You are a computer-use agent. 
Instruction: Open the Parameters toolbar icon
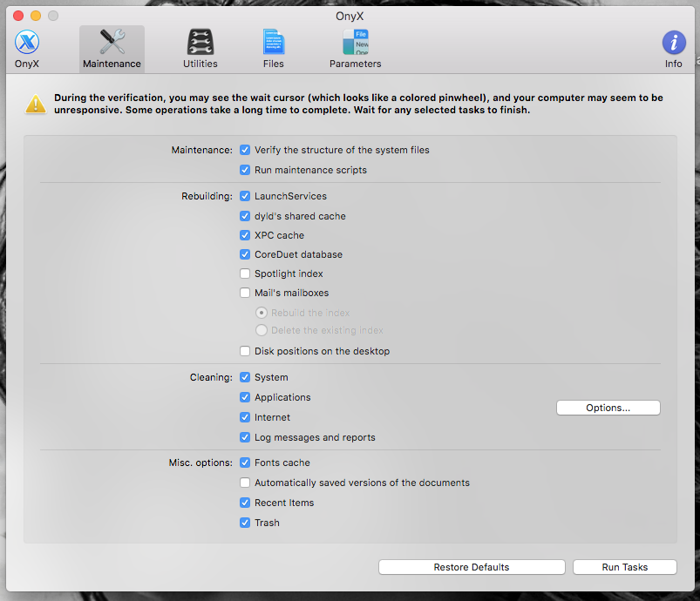click(356, 49)
